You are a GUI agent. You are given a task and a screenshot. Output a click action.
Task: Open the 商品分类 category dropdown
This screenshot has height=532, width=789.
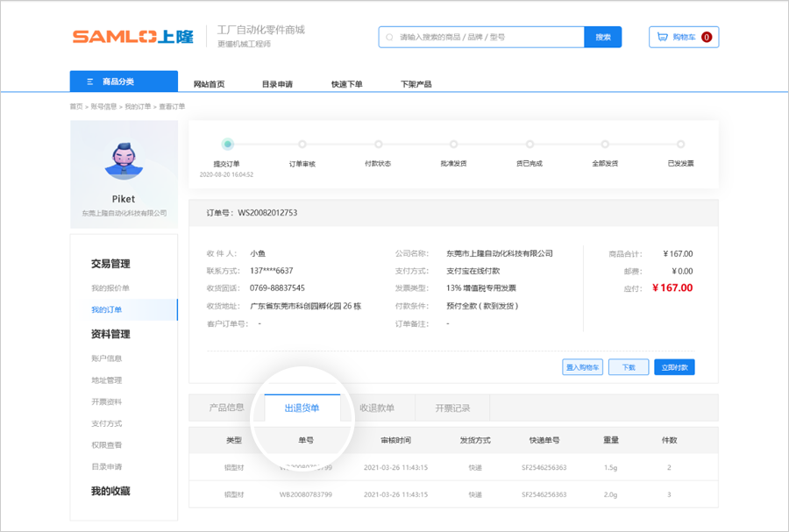click(x=124, y=82)
